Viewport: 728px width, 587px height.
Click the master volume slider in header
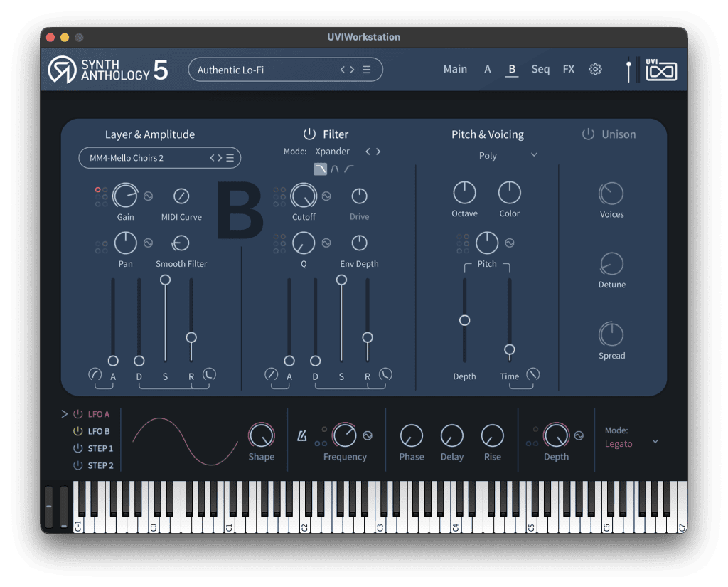pyautogui.click(x=628, y=70)
